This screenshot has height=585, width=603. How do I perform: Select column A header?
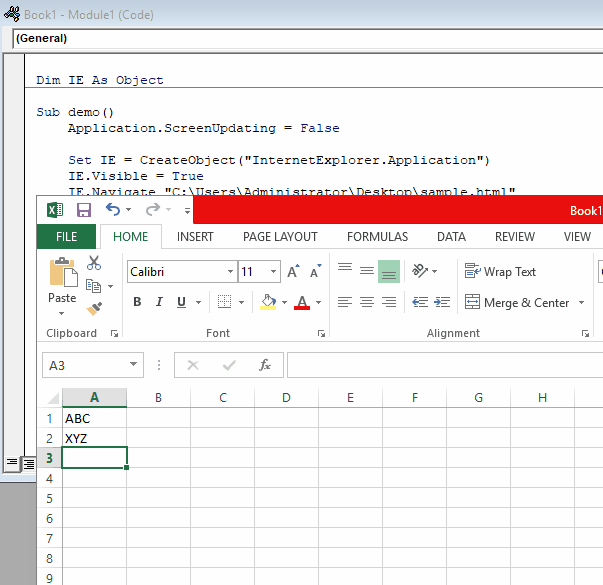tap(95, 397)
